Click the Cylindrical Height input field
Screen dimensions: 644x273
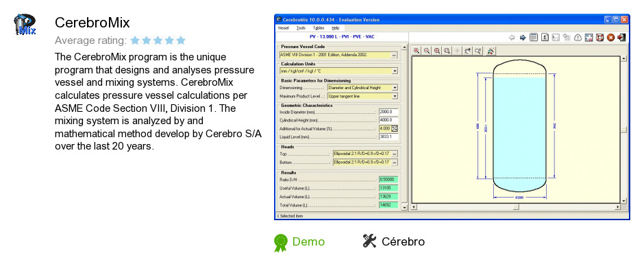tap(388, 120)
